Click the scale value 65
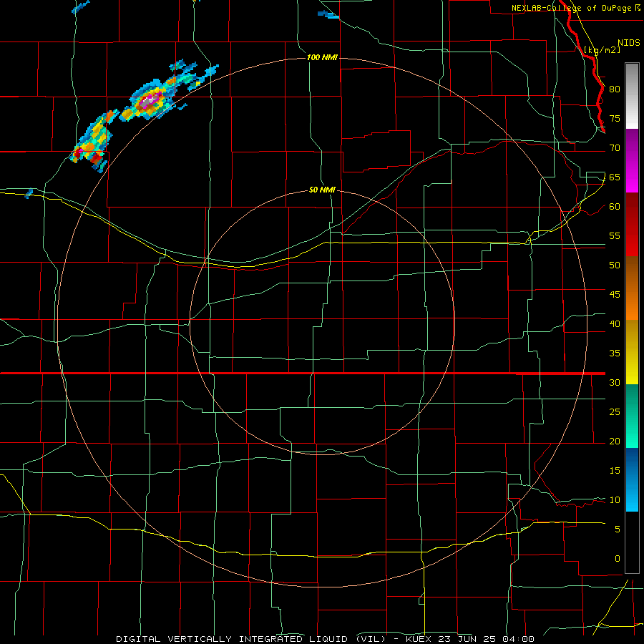The width and height of the screenshot is (644, 644). (x=615, y=177)
